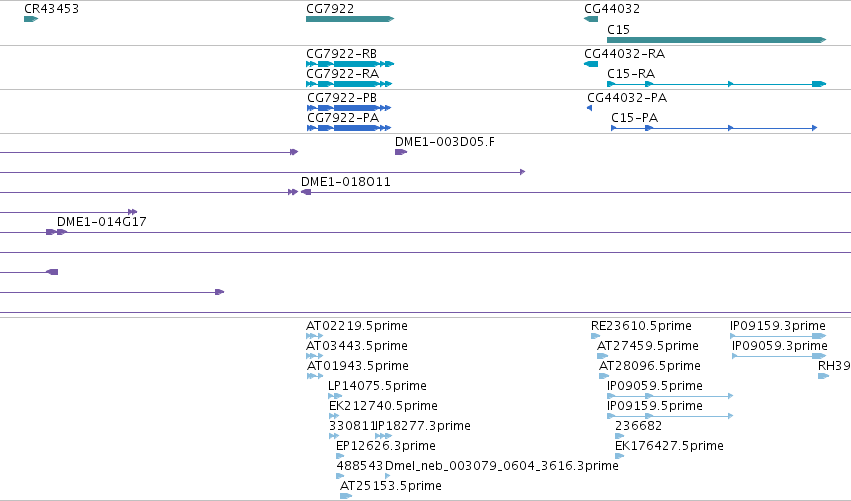The image size is (851, 501).
Task: Select the AT02219.5prime EST glyph
Action: 314,336
